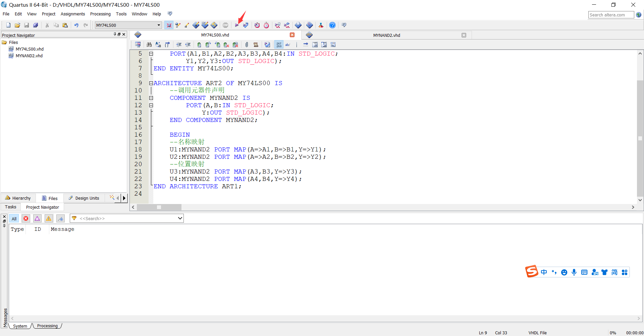Open the Processing messages tab
Screen dimensions: 644x336
pos(47,326)
